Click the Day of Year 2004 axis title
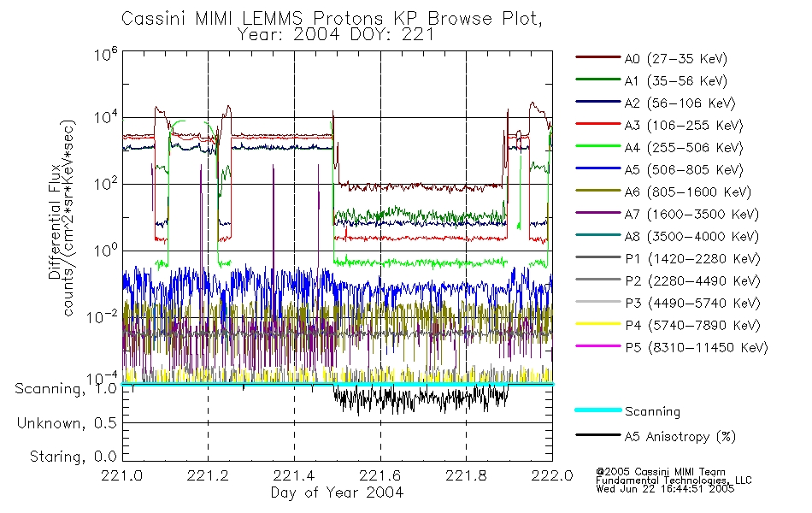 coord(337,492)
